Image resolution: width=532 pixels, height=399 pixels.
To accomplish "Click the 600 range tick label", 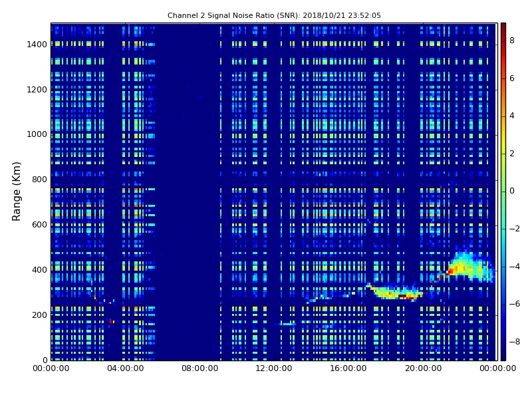I will 39,225.
